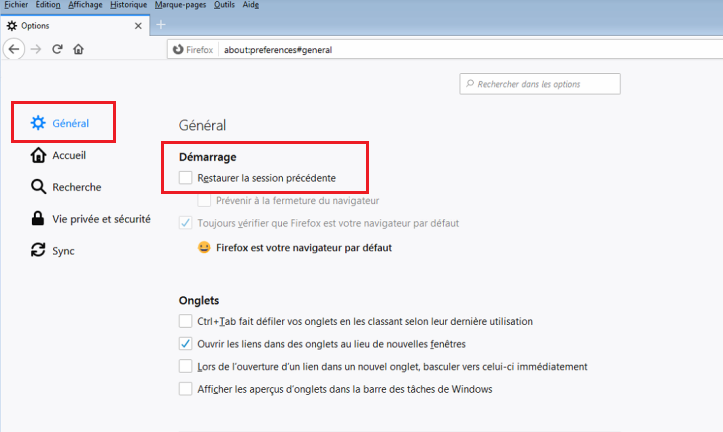723x432 pixels.
Task: Click the Accueil house icon in sidebar
Action: (x=38, y=155)
